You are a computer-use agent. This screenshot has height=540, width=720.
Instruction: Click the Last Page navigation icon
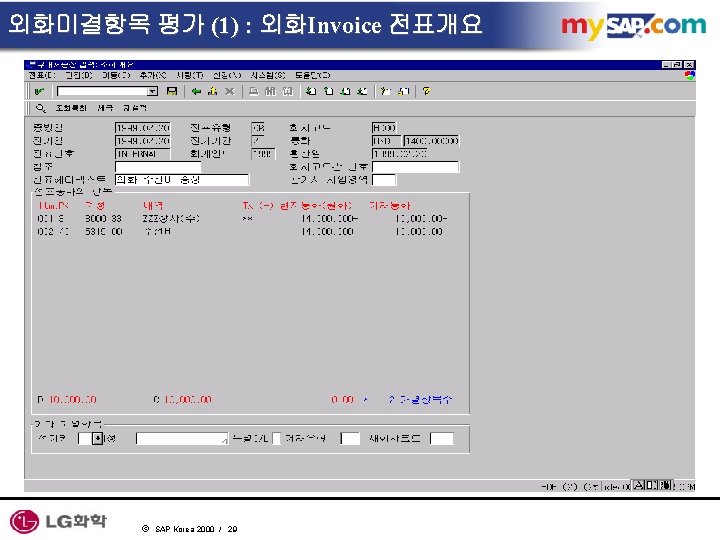(x=362, y=91)
